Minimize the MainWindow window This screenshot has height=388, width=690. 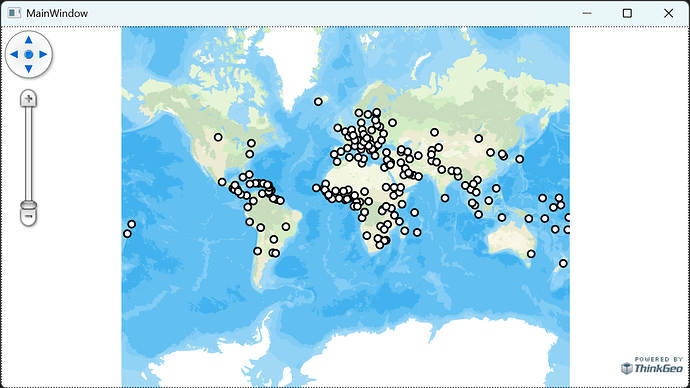tap(587, 13)
